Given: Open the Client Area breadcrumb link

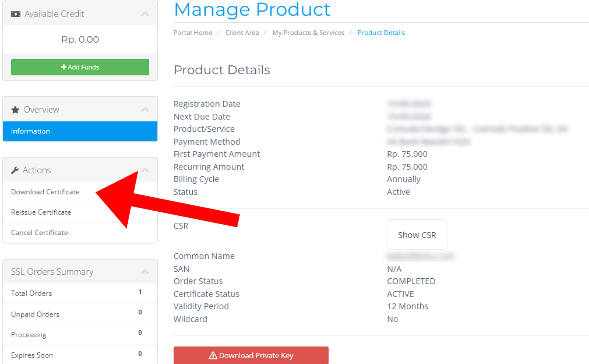Looking at the screenshot, I should (242, 33).
